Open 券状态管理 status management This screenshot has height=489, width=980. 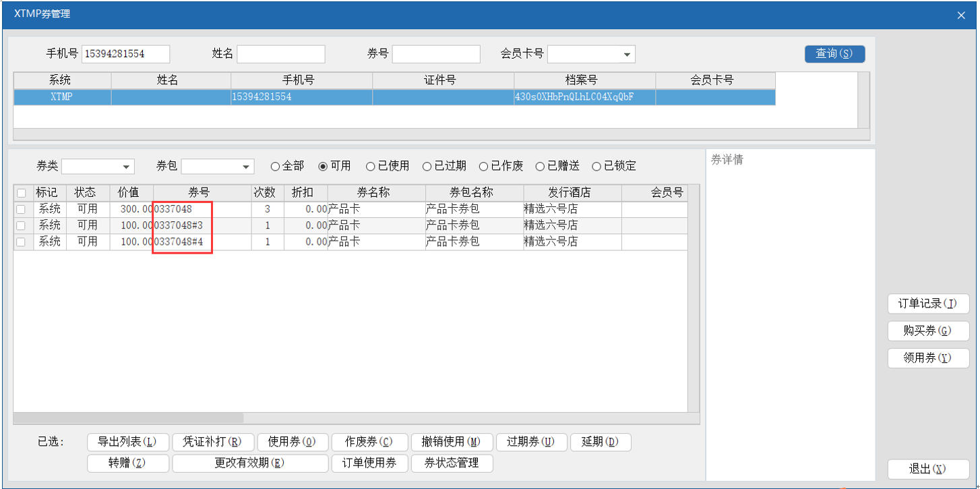(451, 463)
